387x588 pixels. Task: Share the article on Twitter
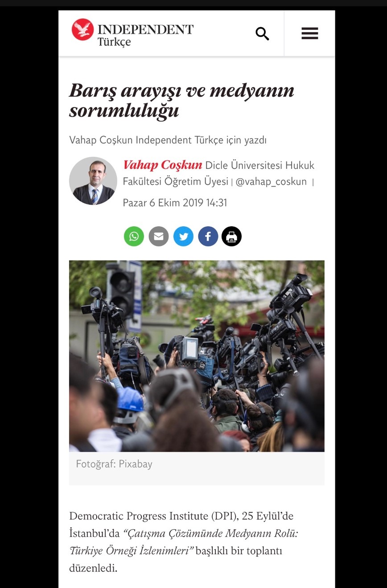point(183,237)
